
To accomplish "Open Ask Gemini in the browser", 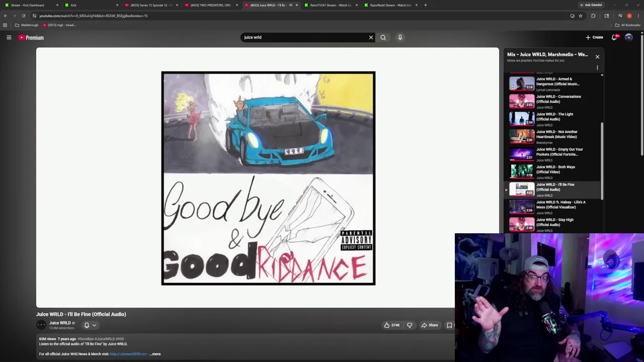I will coord(591,5).
